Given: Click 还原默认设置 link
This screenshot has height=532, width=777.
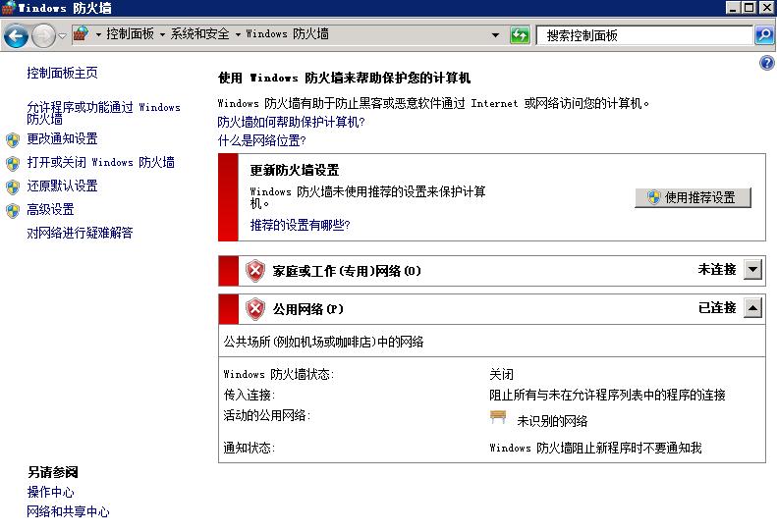Looking at the screenshot, I should click(62, 186).
